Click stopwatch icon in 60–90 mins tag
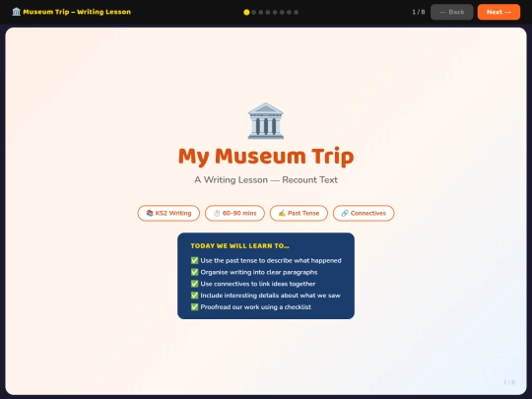This screenshot has width=532, height=399. [217, 213]
